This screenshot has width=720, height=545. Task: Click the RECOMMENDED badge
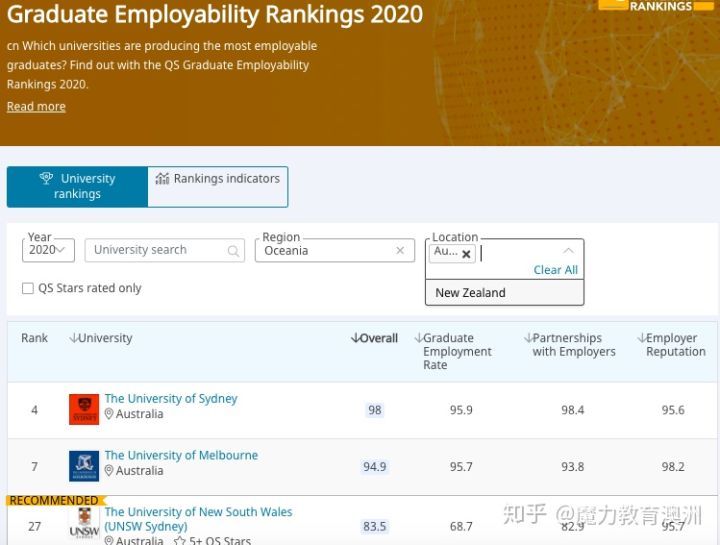[x=55, y=500]
